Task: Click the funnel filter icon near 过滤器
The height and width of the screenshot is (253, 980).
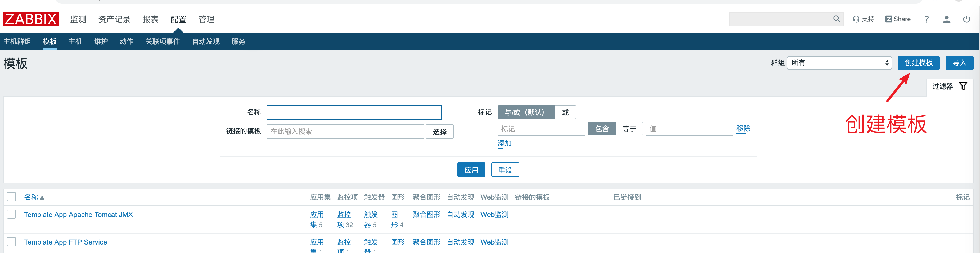Action: [x=963, y=86]
